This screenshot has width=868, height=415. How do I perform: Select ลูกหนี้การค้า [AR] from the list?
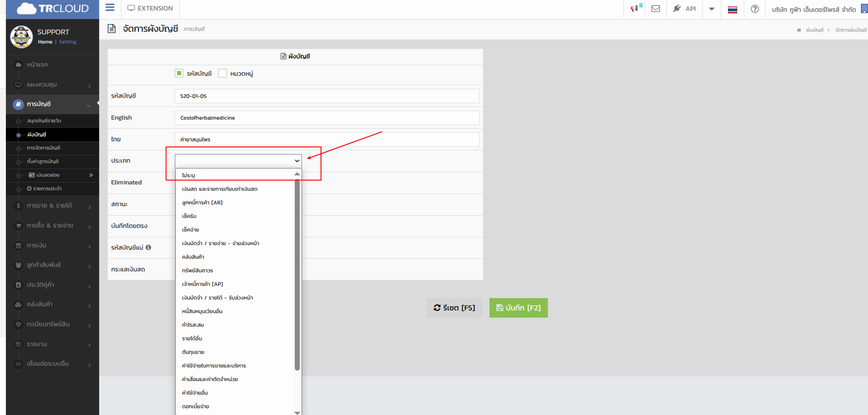point(202,203)
